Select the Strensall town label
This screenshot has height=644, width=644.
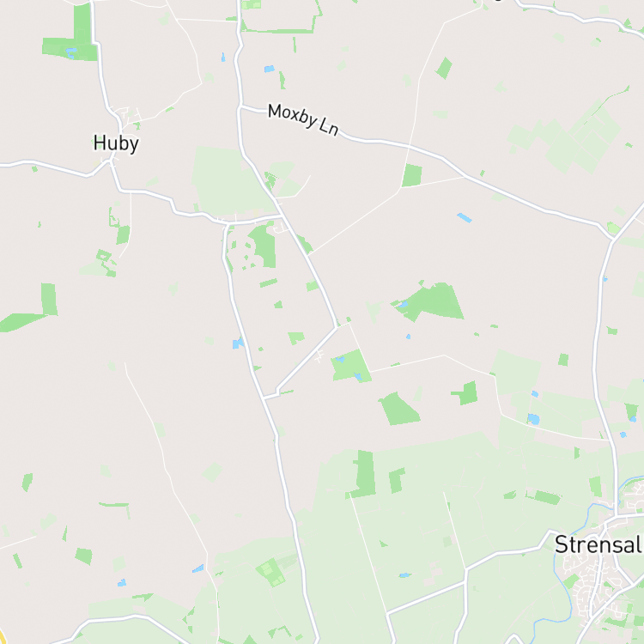[598, 544]
